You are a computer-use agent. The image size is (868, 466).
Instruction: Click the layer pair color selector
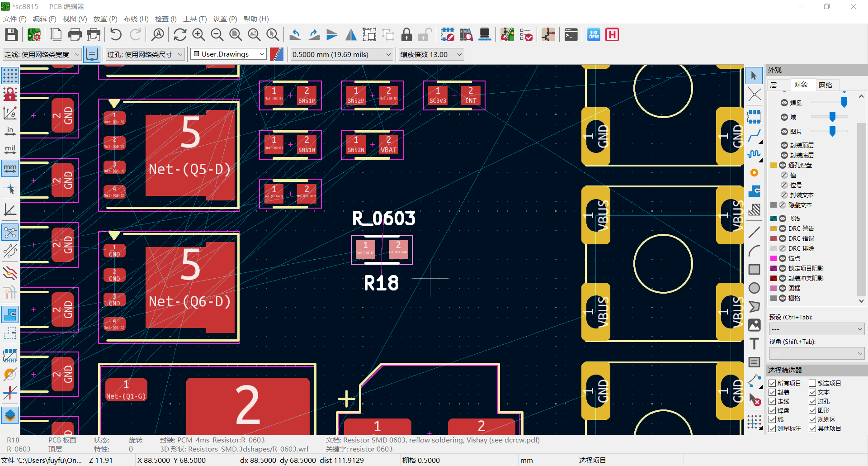click(277, 54)
